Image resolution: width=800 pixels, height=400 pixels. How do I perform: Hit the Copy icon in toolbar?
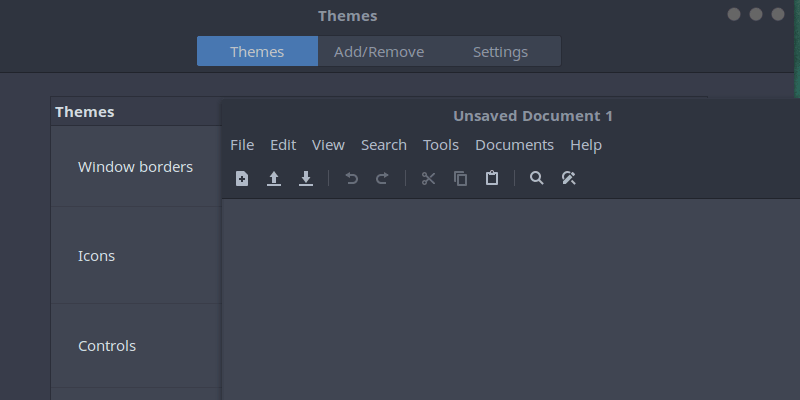tap(460, 179)
